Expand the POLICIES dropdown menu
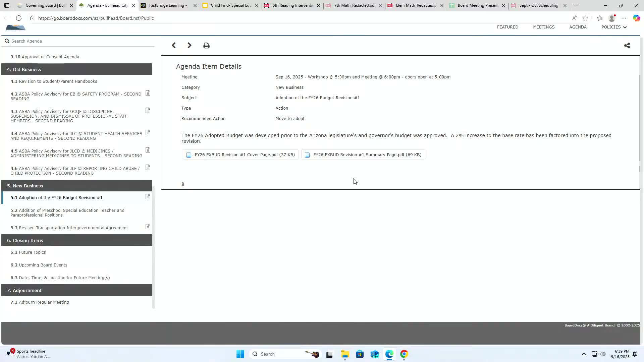Screen dimensions: 644x362 click(x=614, y=27)
